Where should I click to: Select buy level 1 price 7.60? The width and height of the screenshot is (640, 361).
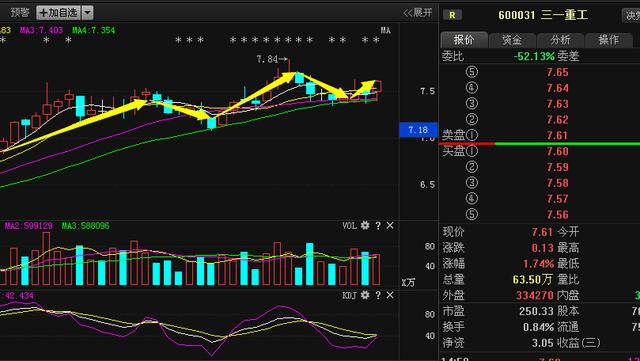(x=558, y=152)
